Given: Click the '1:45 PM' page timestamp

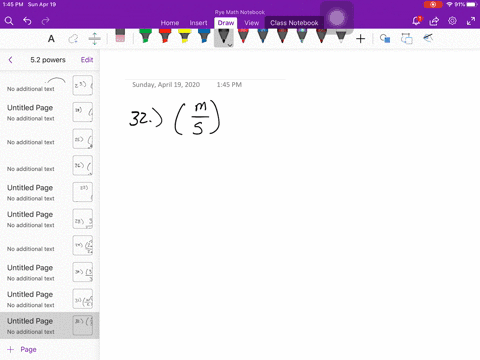Looking at the screenshot, I should [229, 85].
